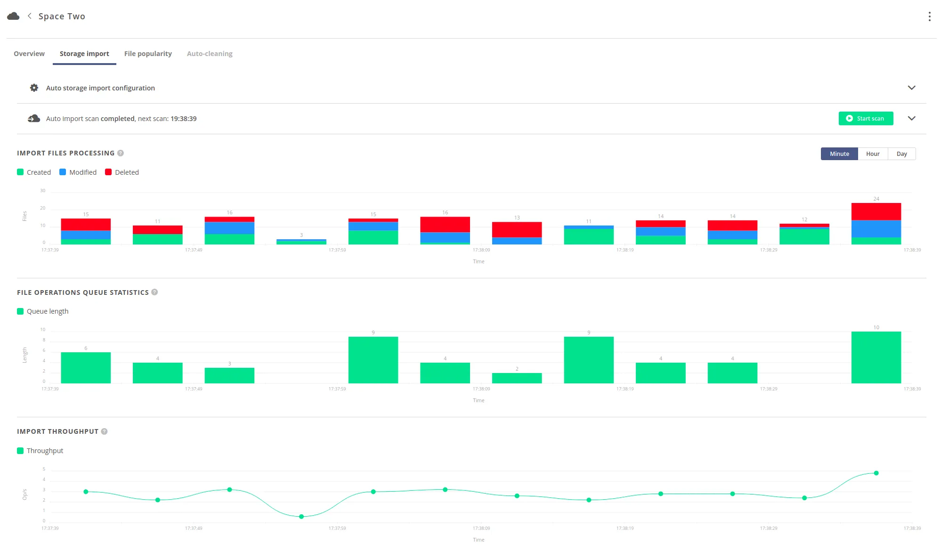Expand the Auto storage import configuration panel
The image size is (941, 560).
pos(912,88)
